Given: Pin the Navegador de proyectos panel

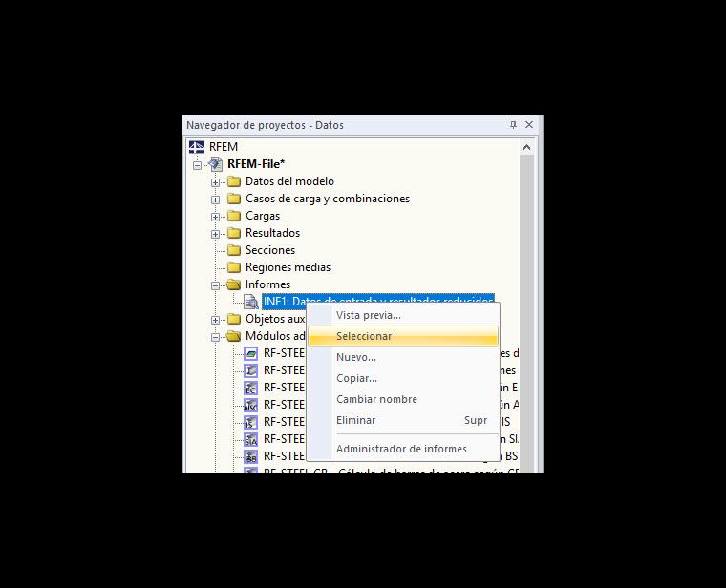Looking at the screenshot, I should [513, 124].
